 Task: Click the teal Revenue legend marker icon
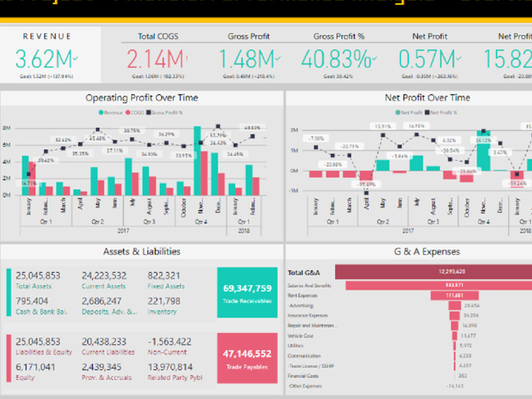point(101,112)
